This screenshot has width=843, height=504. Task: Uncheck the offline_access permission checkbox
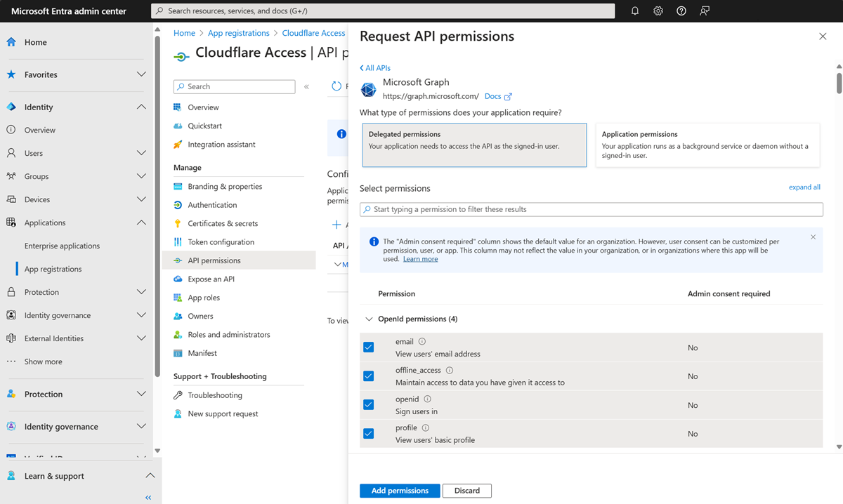coord(369,376)
